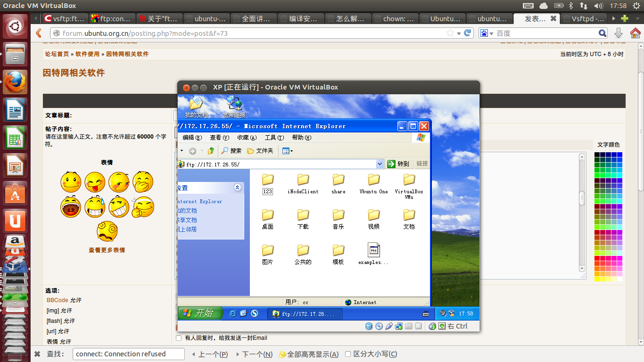This screenshot has height=362, width=644.
Task: Open the 123 folder on the FTP site
Action: click(x=267, y=183)
